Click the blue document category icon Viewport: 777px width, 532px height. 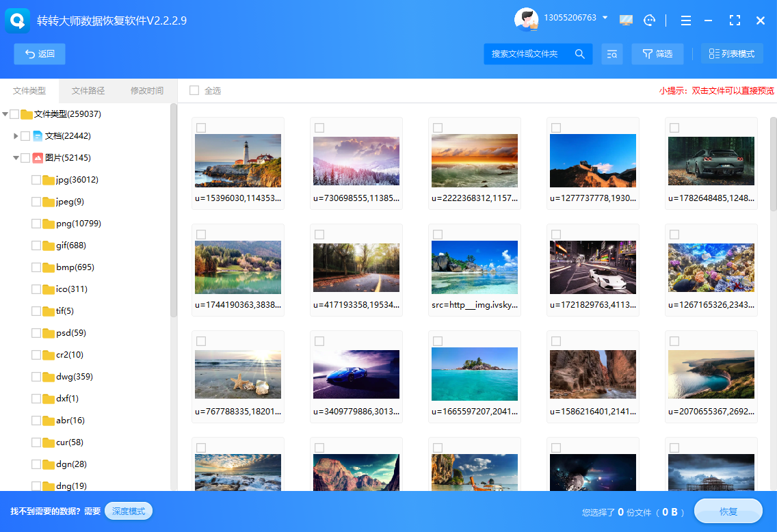pyautogui.click(x=38, y=135)
